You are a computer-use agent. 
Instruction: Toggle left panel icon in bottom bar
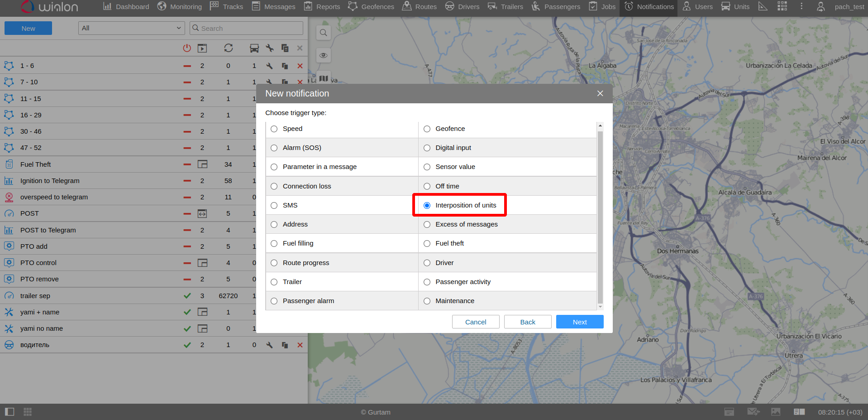pos(10,412)
